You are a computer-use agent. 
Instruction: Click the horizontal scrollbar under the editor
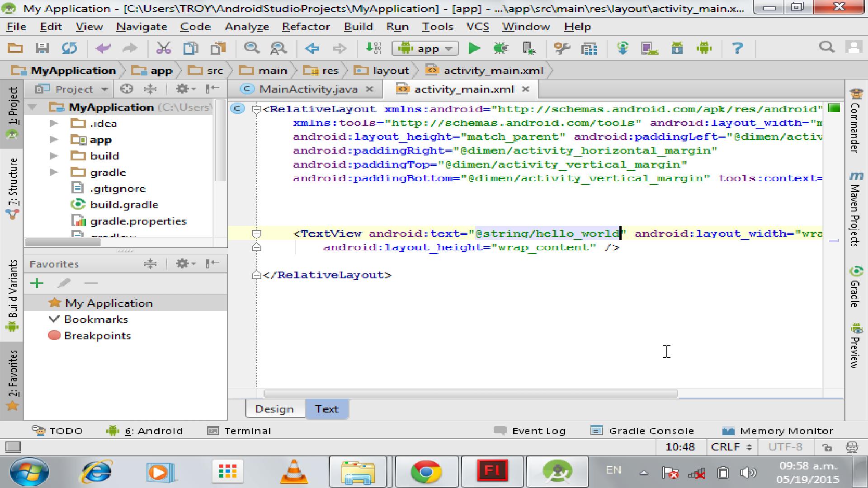click(x=470, y=394)
